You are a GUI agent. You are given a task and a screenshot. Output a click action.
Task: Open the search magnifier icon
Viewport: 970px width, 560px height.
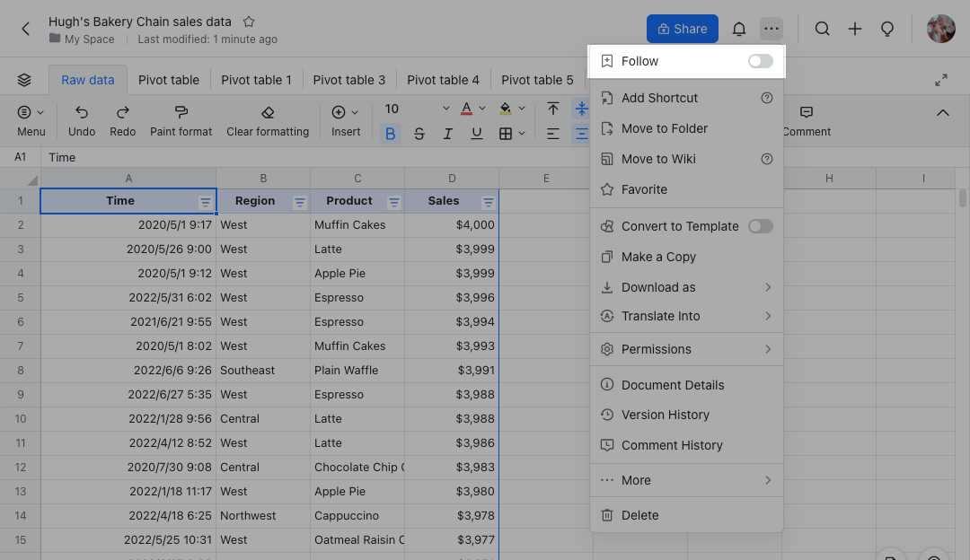click(x=822, y=29)
